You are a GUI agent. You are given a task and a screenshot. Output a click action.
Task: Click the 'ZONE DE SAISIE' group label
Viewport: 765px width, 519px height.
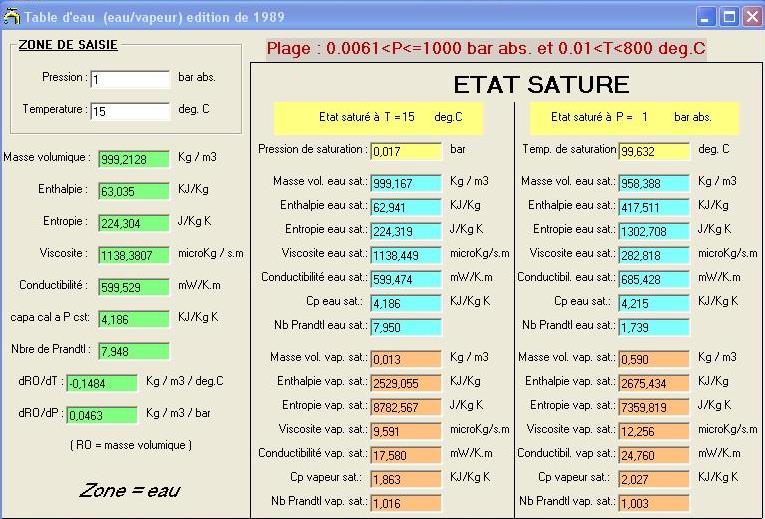click(x=68, y=45)
